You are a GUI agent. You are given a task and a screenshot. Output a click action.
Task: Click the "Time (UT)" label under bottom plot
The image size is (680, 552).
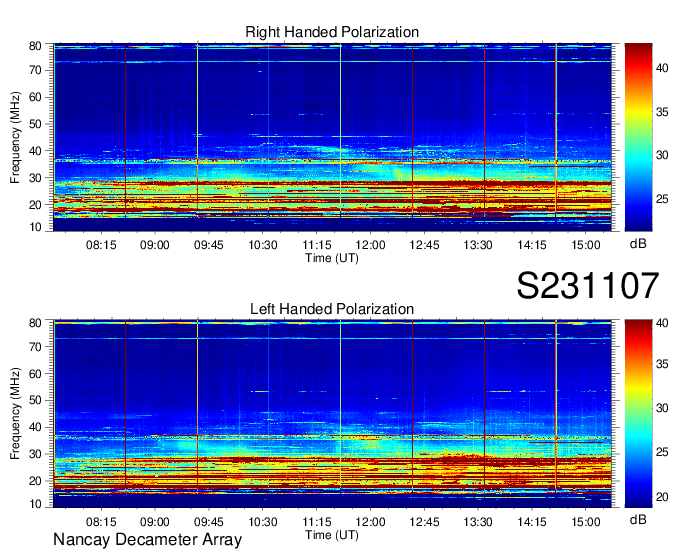click(x=332, y=535)
